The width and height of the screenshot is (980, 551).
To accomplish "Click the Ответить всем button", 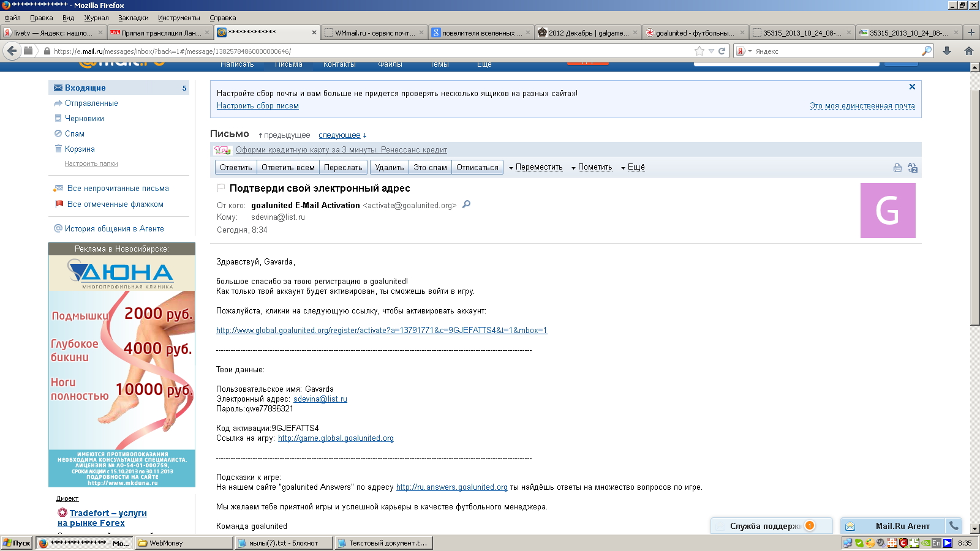I will click(x=288, y=167).
